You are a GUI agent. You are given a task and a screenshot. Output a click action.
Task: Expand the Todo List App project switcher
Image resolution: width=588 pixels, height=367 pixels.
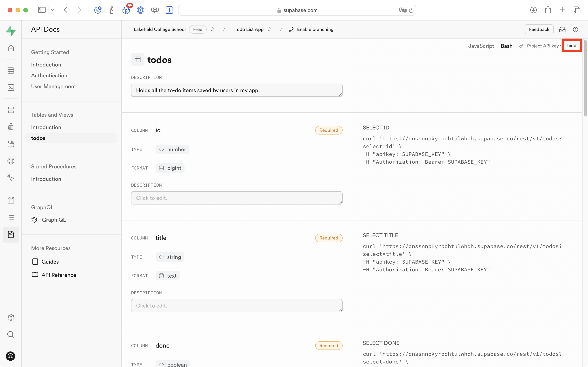pyautogui.click(x=269, y=29)
